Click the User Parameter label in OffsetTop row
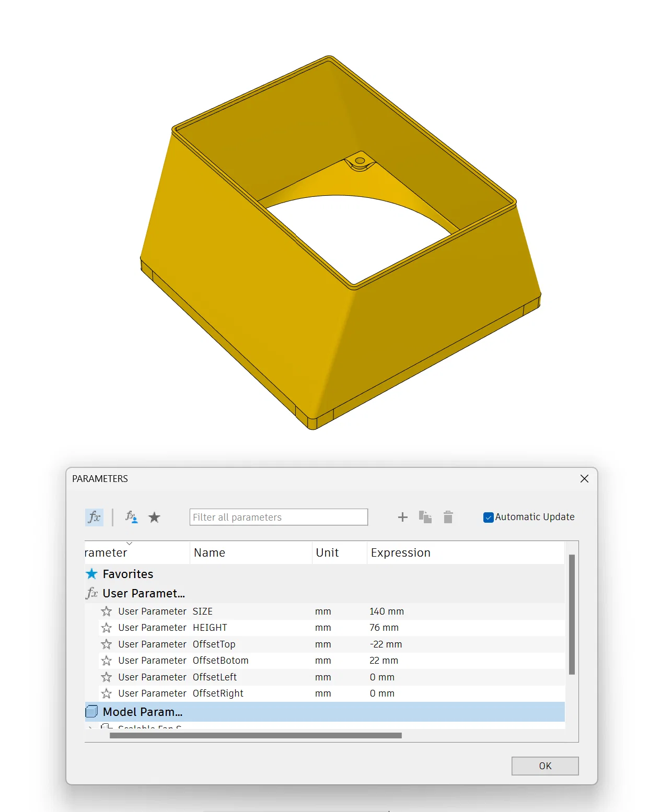Image resolution: width=672 pixels, height=812 pixels. pos(152,644)
